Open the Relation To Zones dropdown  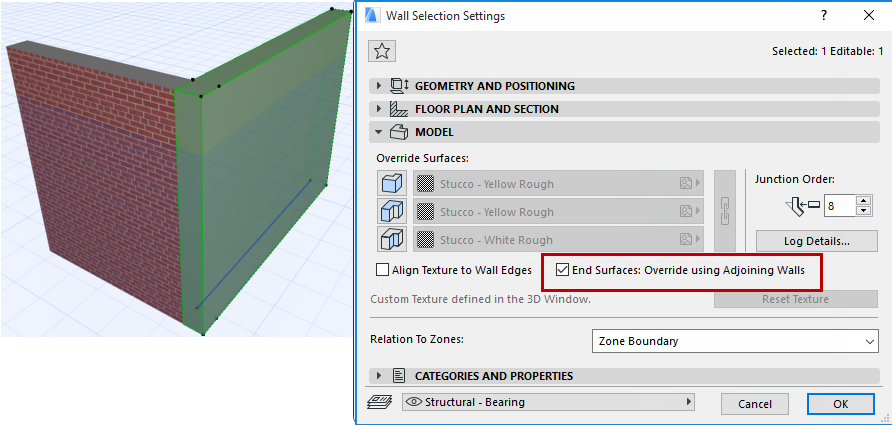(x=734, y=341)
